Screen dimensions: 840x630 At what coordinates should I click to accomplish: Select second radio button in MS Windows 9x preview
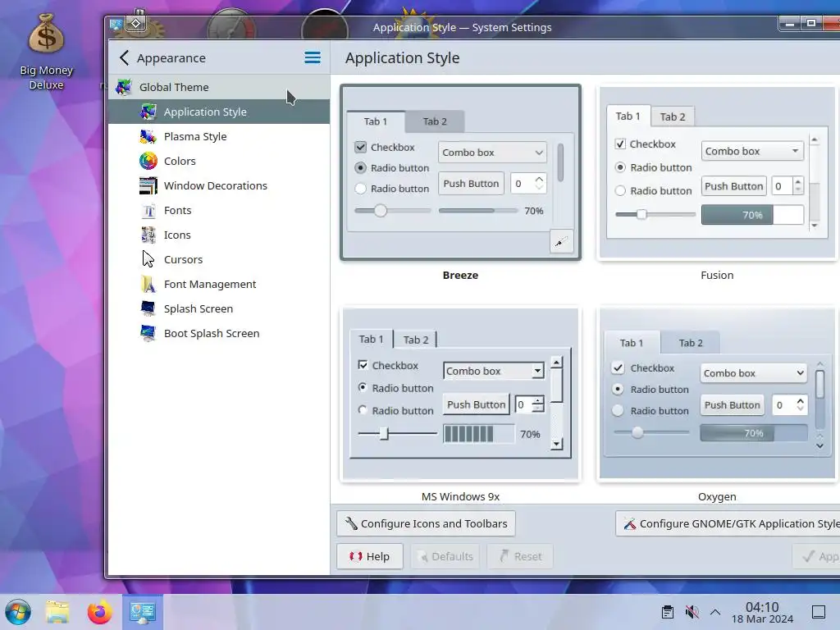point(363,410)
